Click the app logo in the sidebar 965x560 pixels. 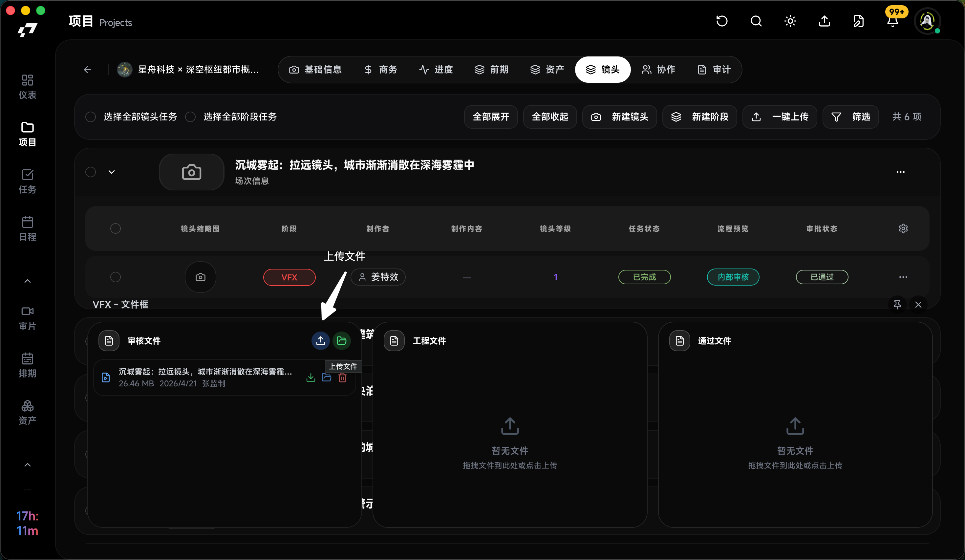pyautogui.click(x=27, y=30)
